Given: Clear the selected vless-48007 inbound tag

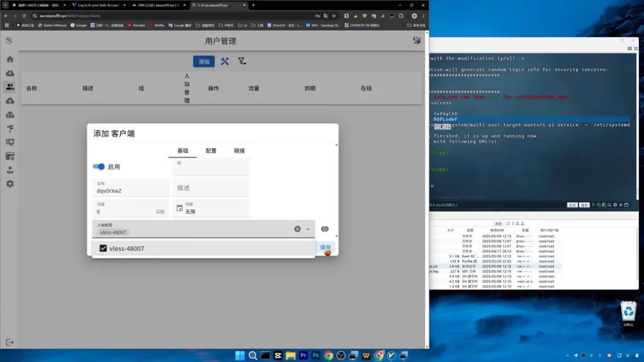Looking at the screenshot, I should 297,229.
